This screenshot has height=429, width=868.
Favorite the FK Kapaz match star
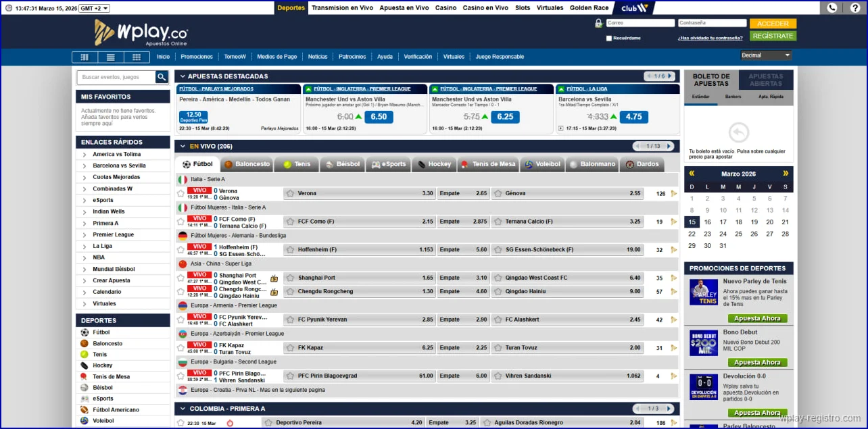coord(180,348)
